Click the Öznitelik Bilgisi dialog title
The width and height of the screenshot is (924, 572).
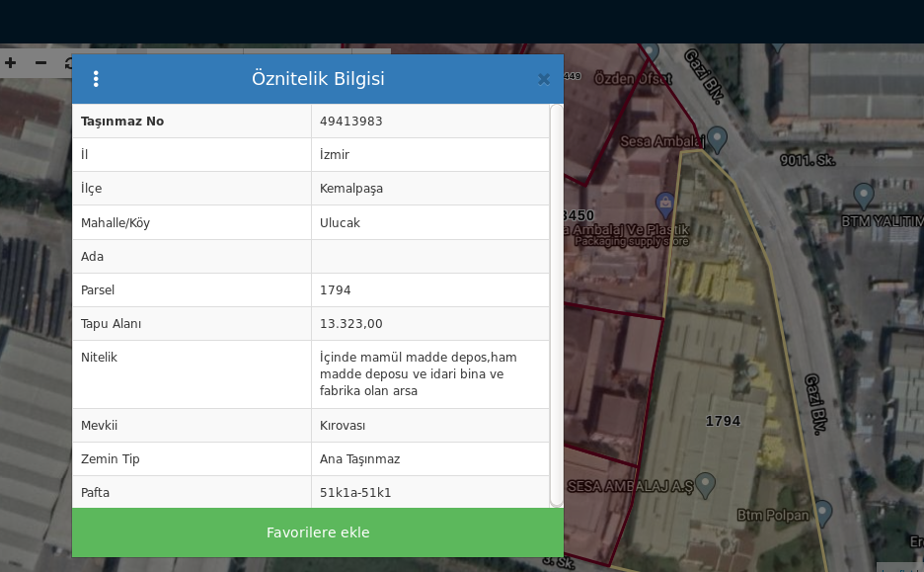tap(318, 79)
